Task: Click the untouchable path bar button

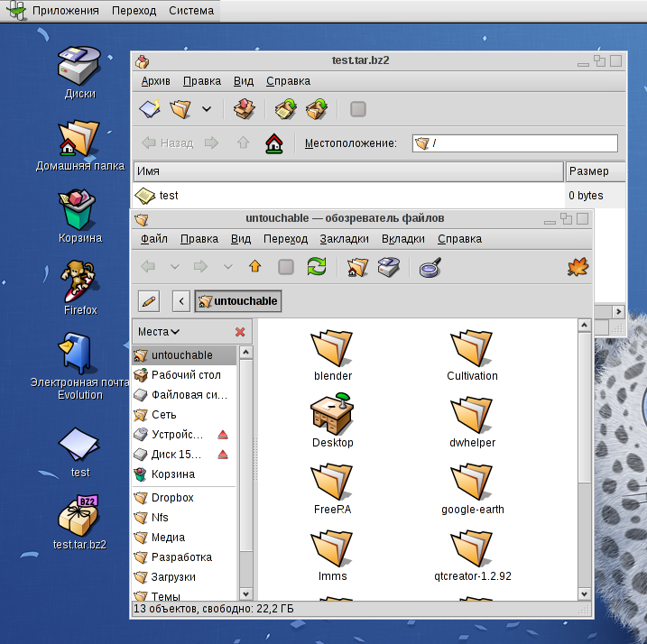Action: pyautogui.click(x=238, y=301)
